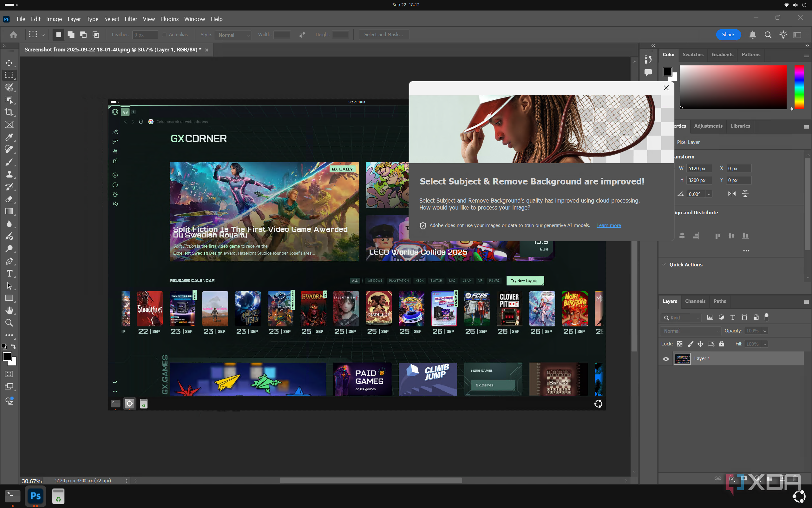This screenshot has width=812, height=508.
Task: Select the Path Selection tool
Action: 9,286
